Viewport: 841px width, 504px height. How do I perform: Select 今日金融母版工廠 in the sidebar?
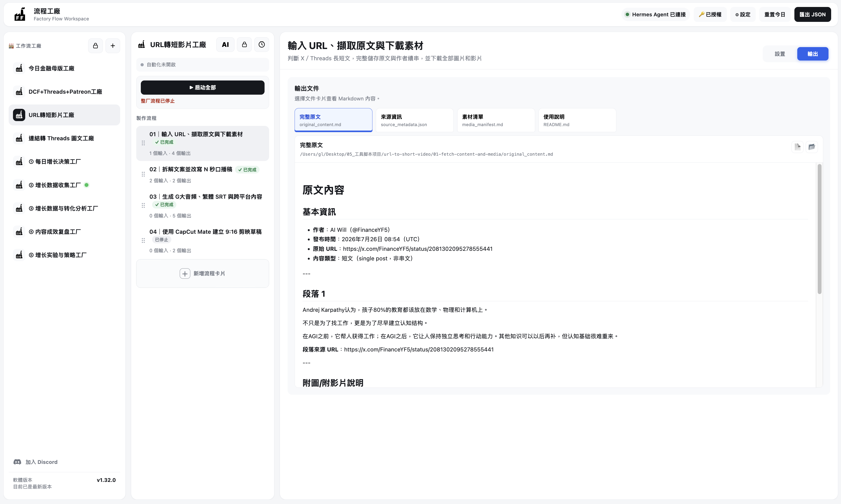pyautogui.click(x=64, y=68)
